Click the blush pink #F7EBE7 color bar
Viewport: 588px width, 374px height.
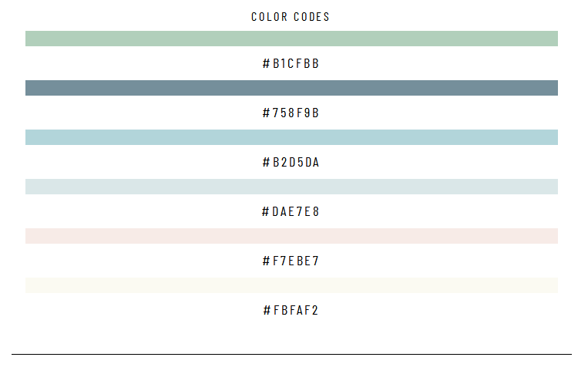[291, 236]
